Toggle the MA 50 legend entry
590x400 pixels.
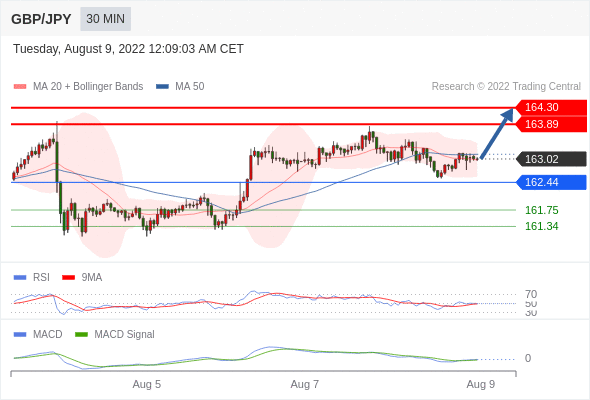point(180,87)
